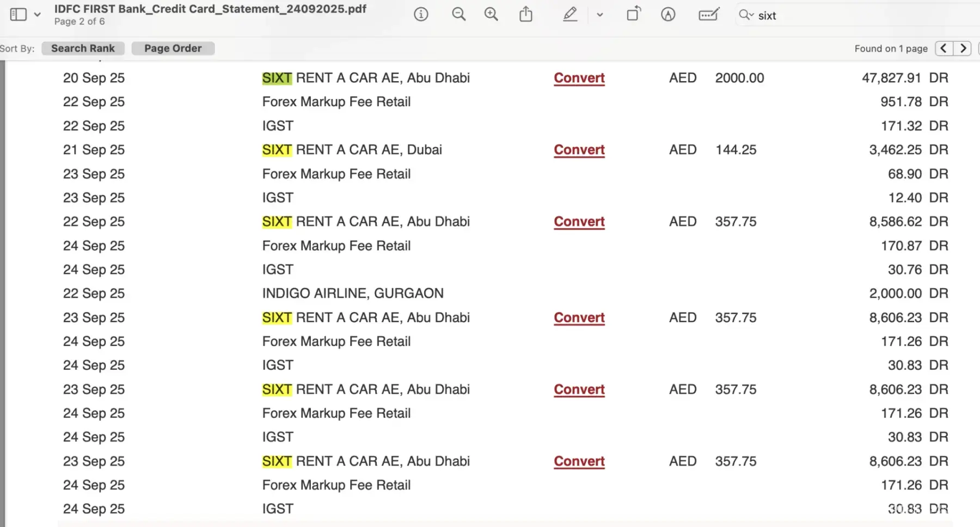Expand the highlight color options arrow
980x527 pixels.
click(x=599, y=15)
